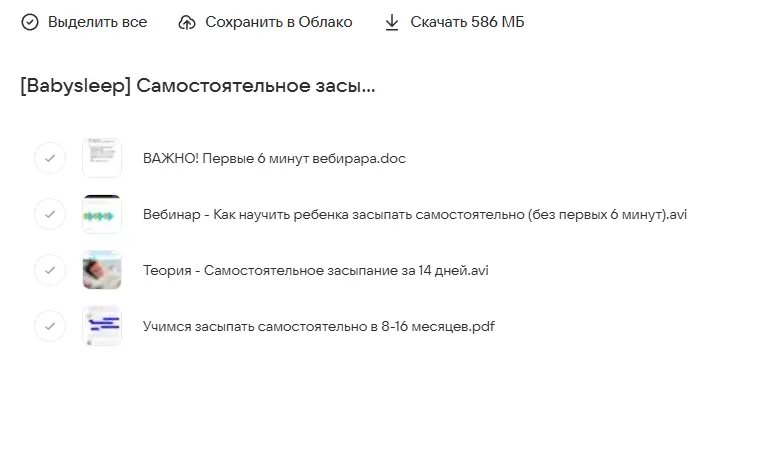Open "Теория - Самостоятельное засыпание за 14 дней.avi"
773x452 pixels.
click(315, 270)
